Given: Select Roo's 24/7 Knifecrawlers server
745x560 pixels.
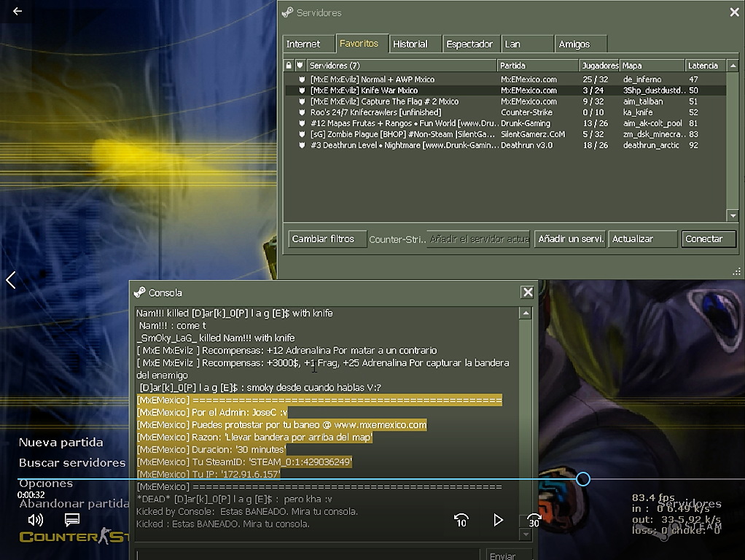Looking at the screenshot, I should (505, 112).
